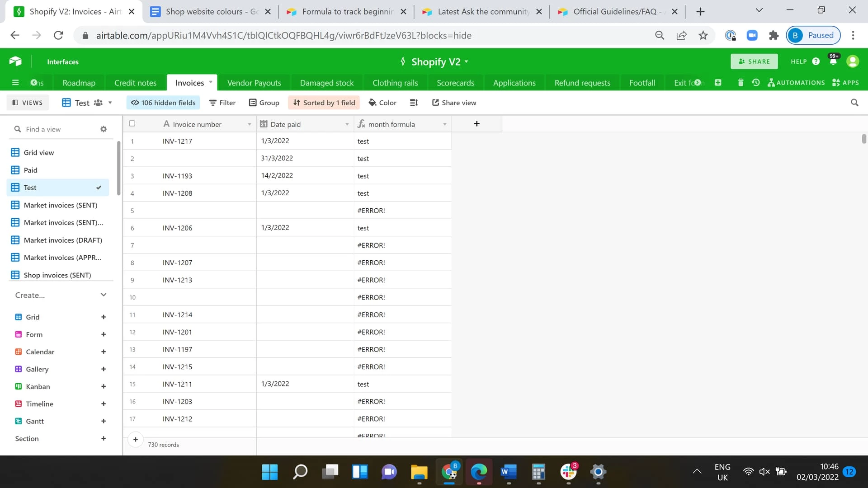Click the grid vertical scrollbar thumb
The height and width of the screenshot is (488, 868).
(864, 139)
